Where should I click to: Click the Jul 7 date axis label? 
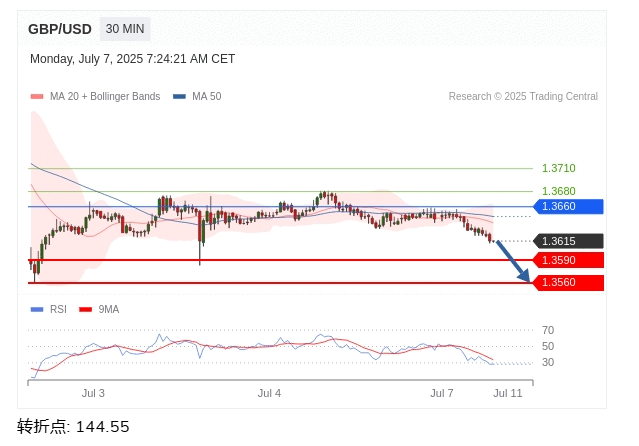(442, 393)
